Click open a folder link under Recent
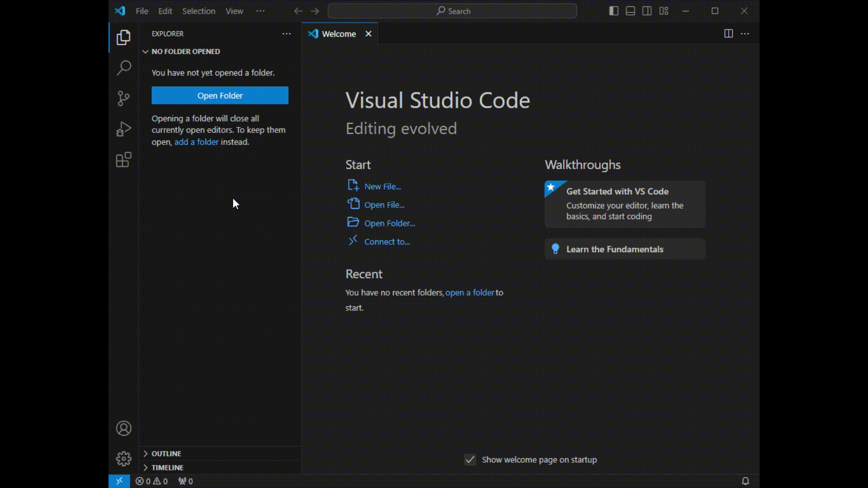This screenshot has height=488, width=868. click(x=470, y=292)
